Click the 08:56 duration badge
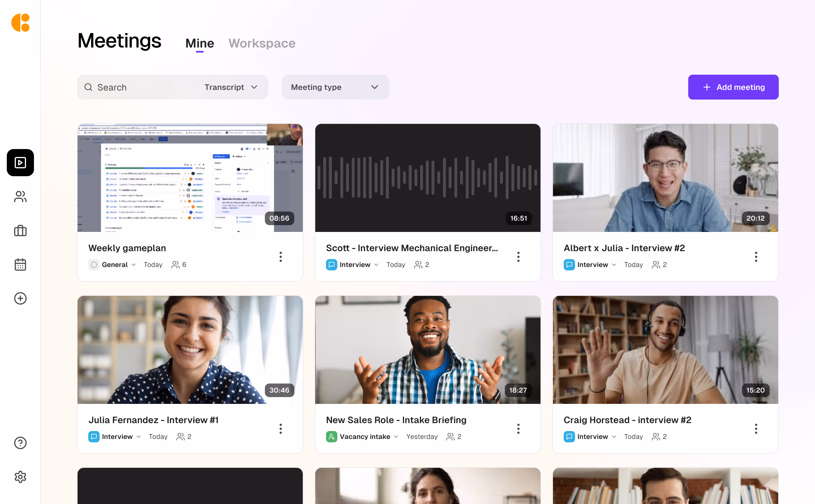 [279, 218]
